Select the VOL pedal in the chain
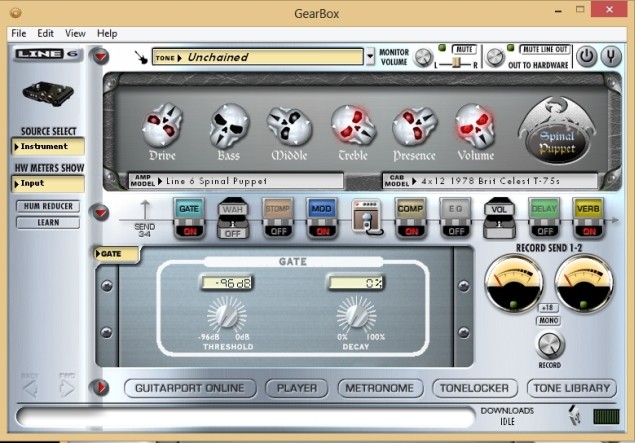Screen dimensions: 635x443 (499, 218)
